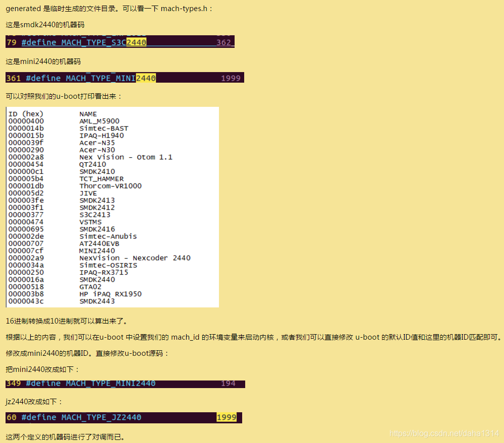Click the value 362 in S3C2440 define

point(223,42)
